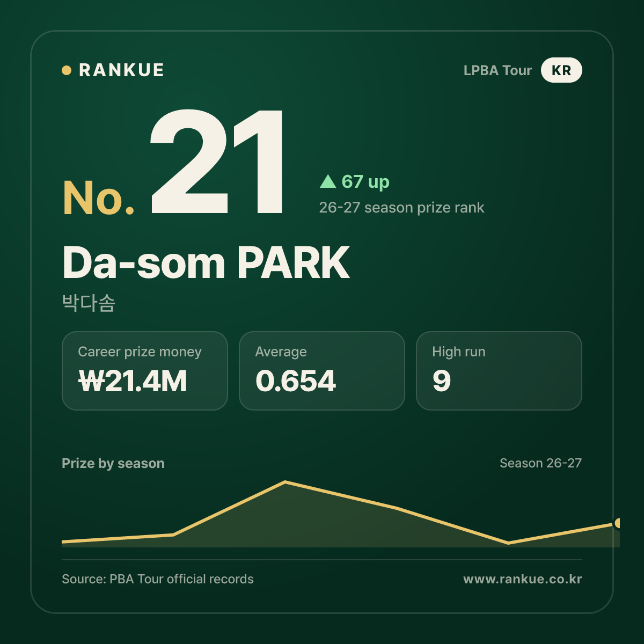The height and width of the screenshot is (644, 644).
Task: Open the www.rankue.co.kr link
Action: (523, 579)
